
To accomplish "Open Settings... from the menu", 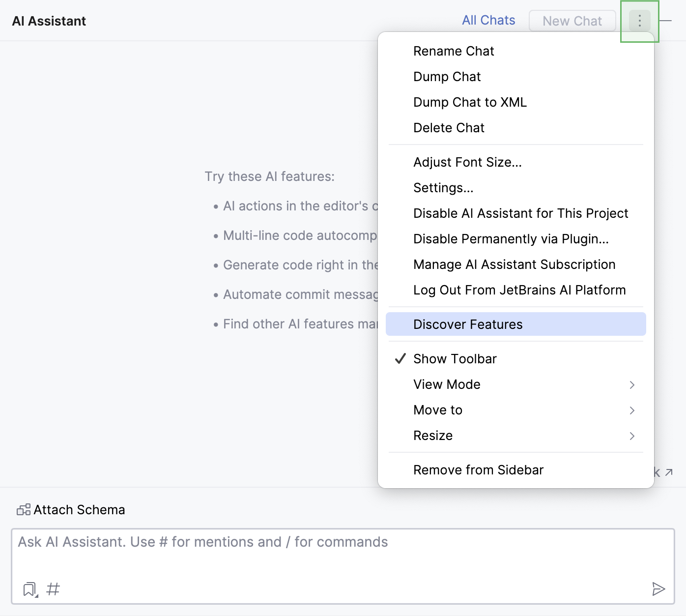I will click(x=516, y=188).
